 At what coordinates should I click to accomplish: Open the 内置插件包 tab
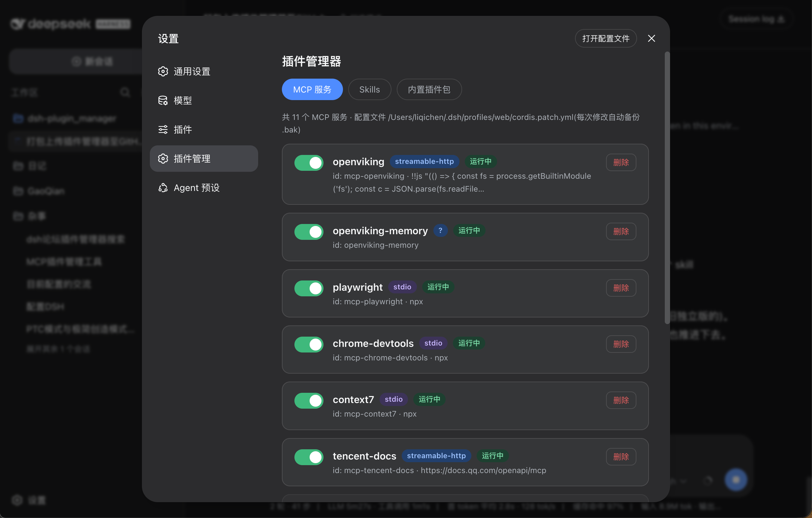(429, 90)
